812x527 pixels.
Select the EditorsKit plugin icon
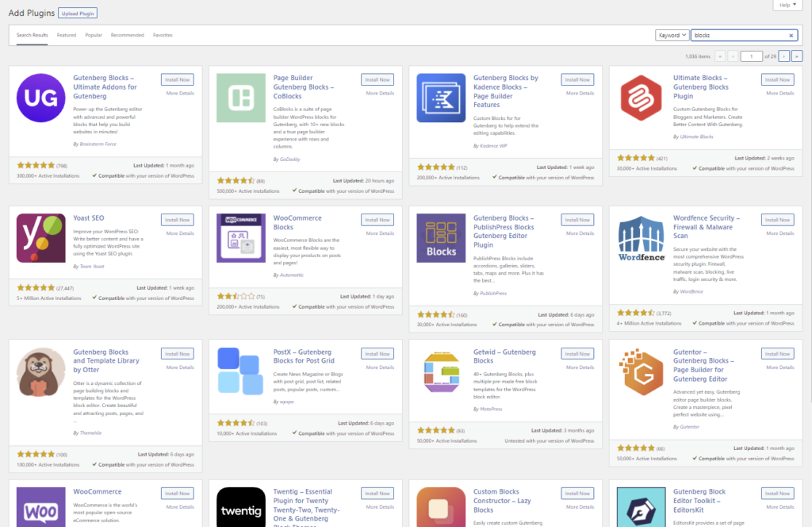[641, 507]
